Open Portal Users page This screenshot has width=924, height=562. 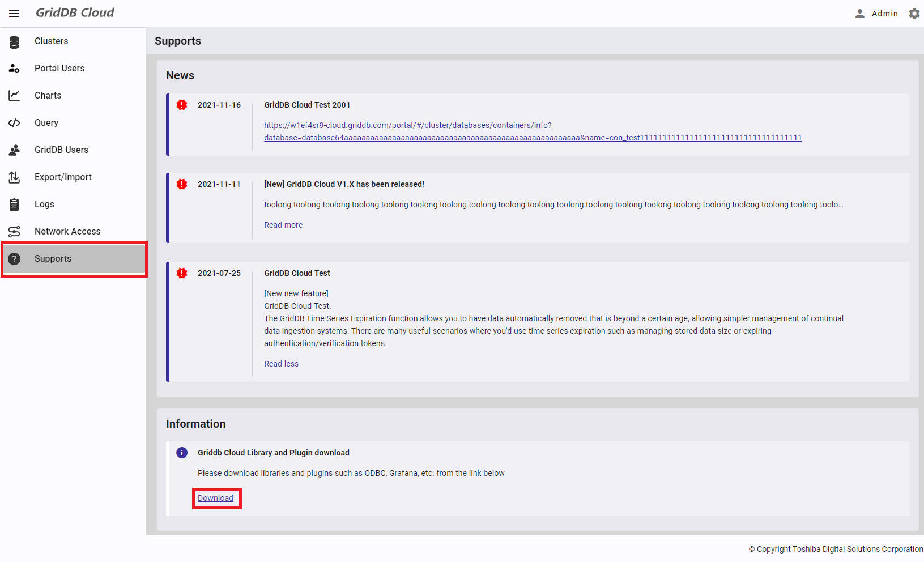point(73,69)
